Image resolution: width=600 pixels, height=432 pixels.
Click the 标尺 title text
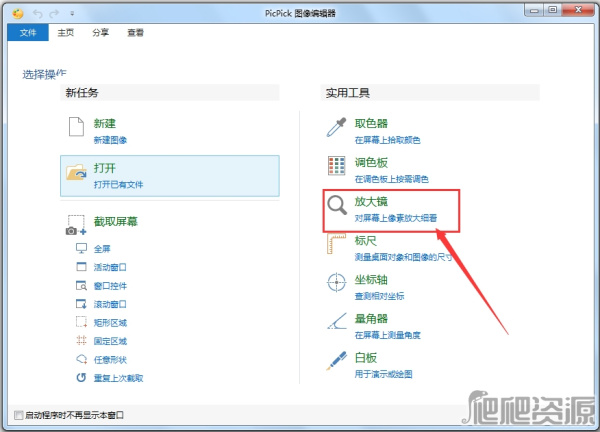[x=365, y=241]
